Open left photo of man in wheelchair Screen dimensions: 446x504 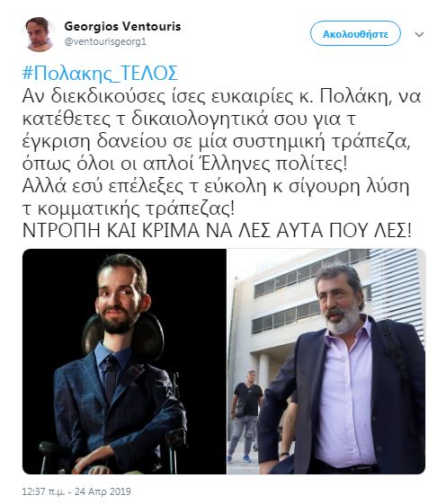click(124, 361)
